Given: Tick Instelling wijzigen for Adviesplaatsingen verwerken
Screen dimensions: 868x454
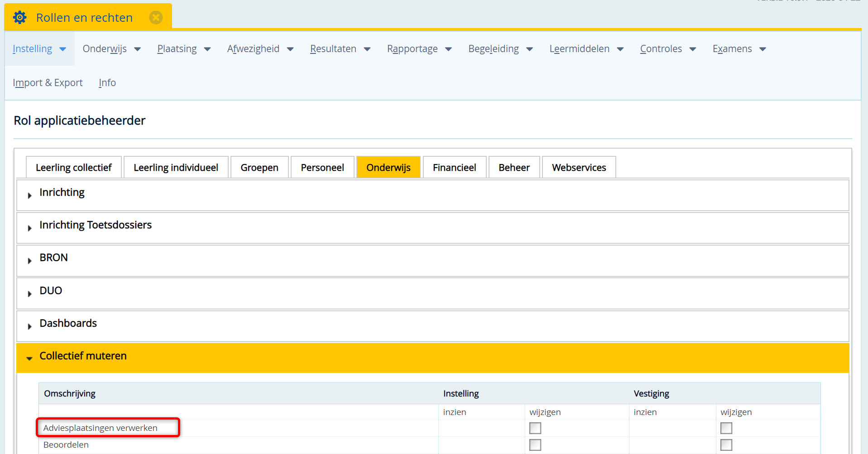Looking at the screenshot, I should [535, 428].
